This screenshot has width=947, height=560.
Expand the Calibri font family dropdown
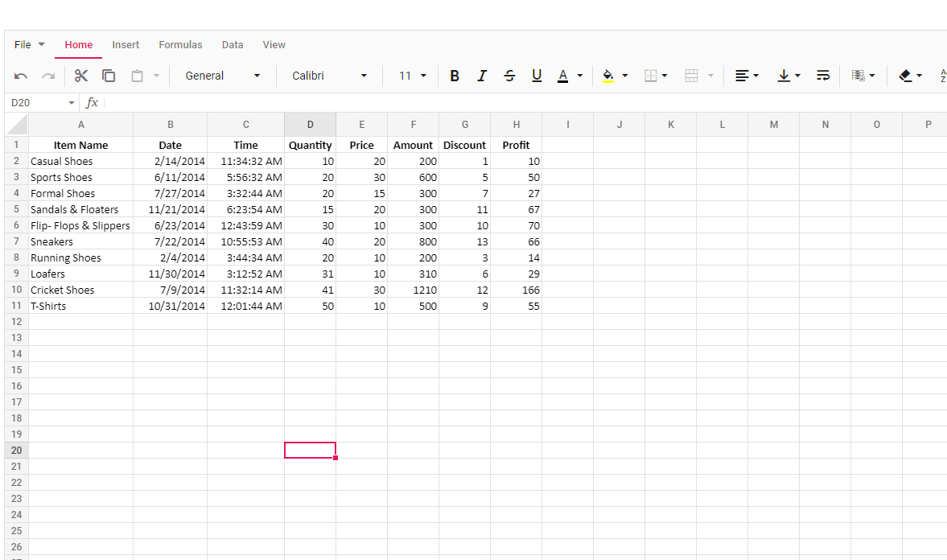pos(329,76)
